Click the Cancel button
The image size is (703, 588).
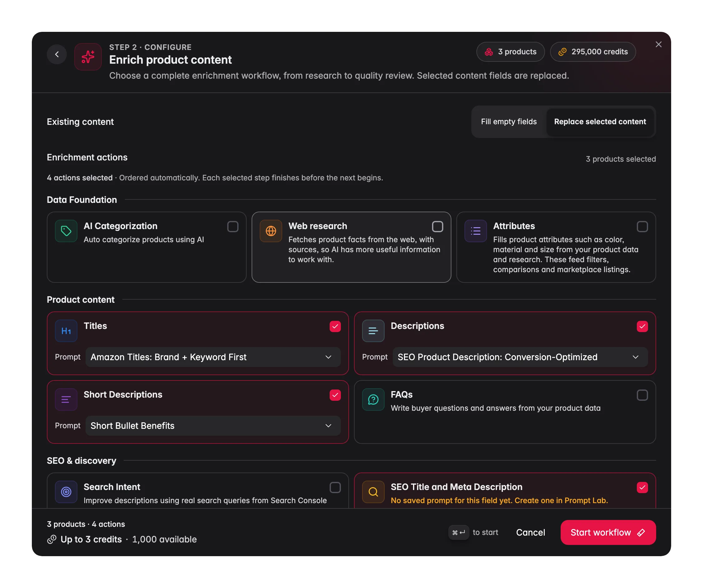click(x=530, y=532)
